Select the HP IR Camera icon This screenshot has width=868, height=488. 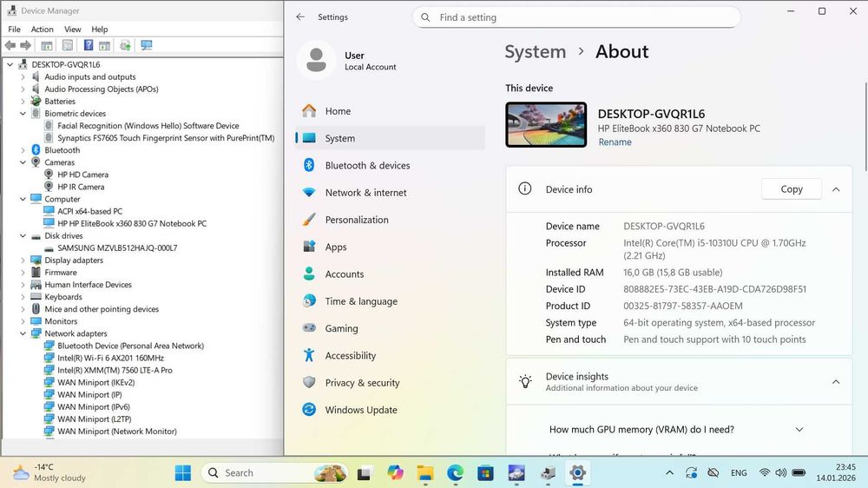pyautogui.click(x=49, y=187)
